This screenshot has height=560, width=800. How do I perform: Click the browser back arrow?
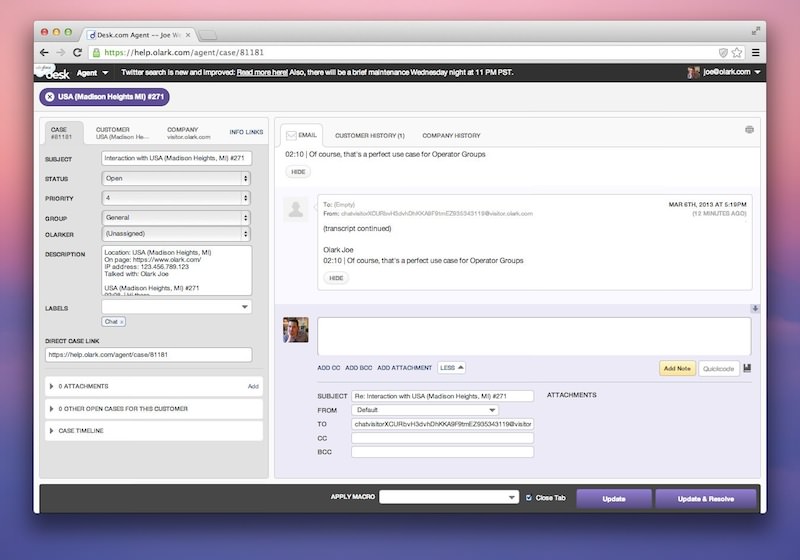(x=45, y=52)
